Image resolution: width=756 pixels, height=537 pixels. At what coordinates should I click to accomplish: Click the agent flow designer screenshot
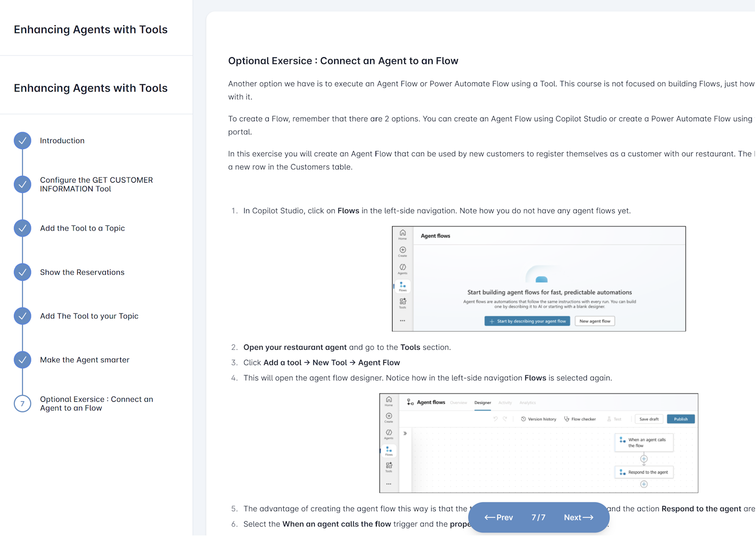(539, 443)
